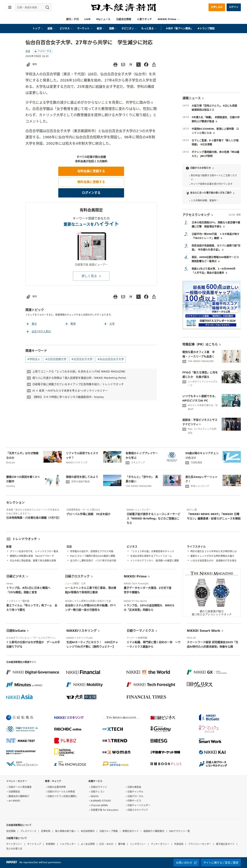Viewport: 247px width, 868px height.
Task: Click the 無料会員に登録する button
Action: coord(91,182)
